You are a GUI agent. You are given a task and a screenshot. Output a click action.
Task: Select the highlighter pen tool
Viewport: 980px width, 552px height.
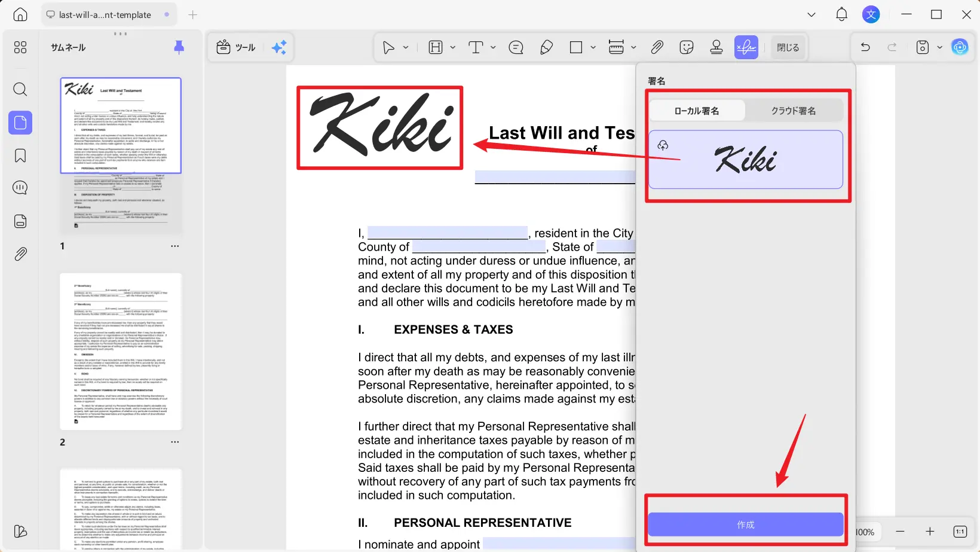(546, 47)
